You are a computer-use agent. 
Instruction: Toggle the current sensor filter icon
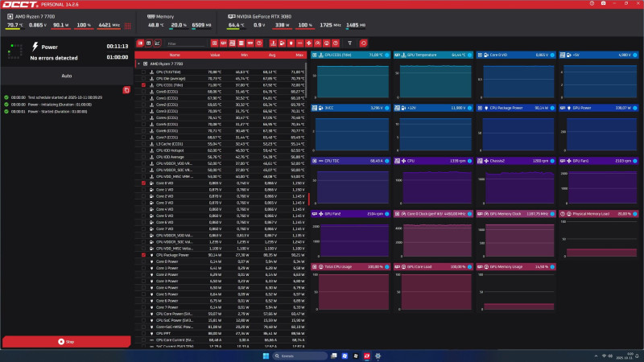point(299,43)
